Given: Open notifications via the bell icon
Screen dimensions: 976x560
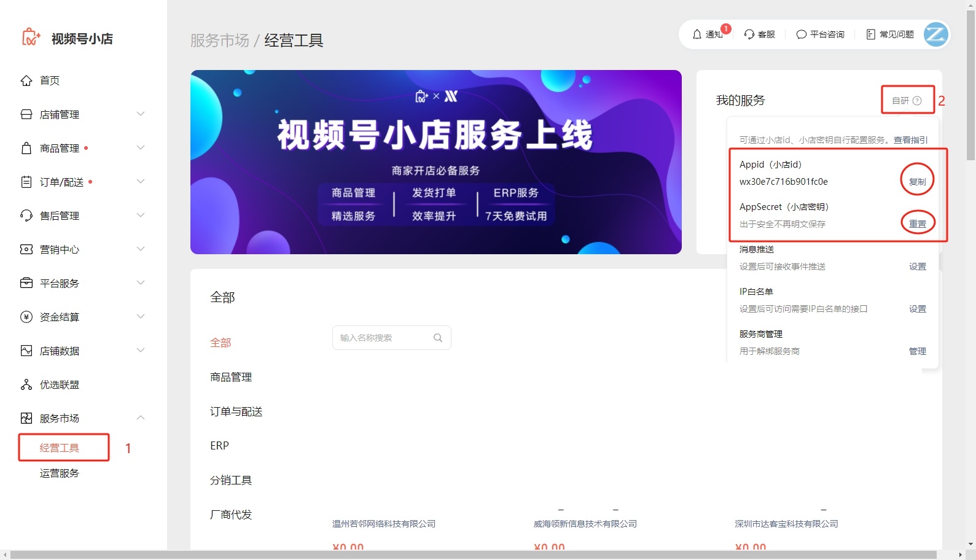Looking at the screenshot, I should tap(697, 34).
